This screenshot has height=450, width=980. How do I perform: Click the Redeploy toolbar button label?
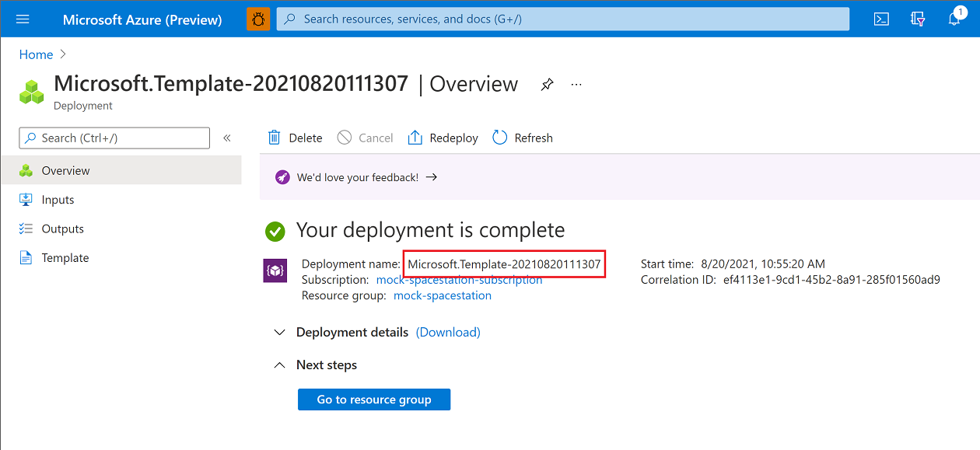coord(454,138)
